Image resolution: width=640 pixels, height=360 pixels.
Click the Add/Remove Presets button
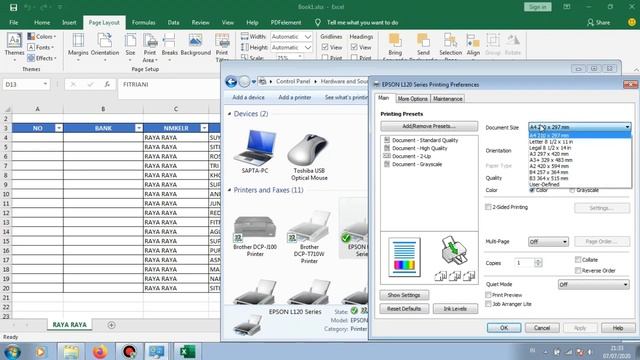(429, 126)
